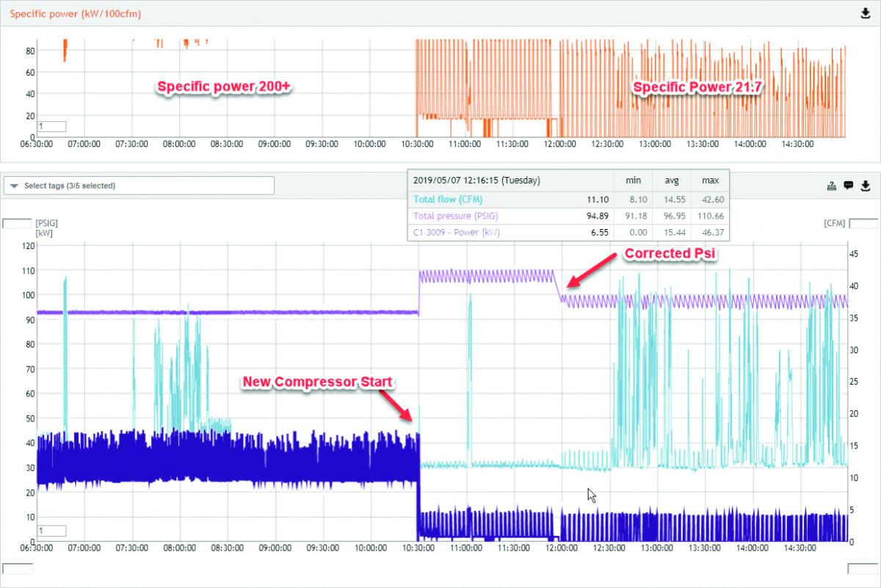Click the lower-right axis minimum input box
The image size is (881, 588).
coord(863,568)
